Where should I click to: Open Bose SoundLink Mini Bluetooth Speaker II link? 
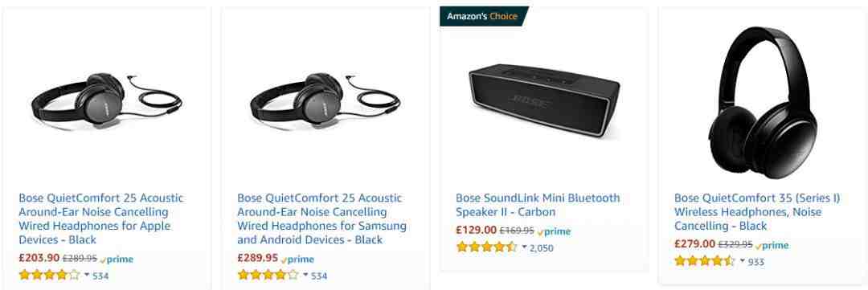(538, 205)
